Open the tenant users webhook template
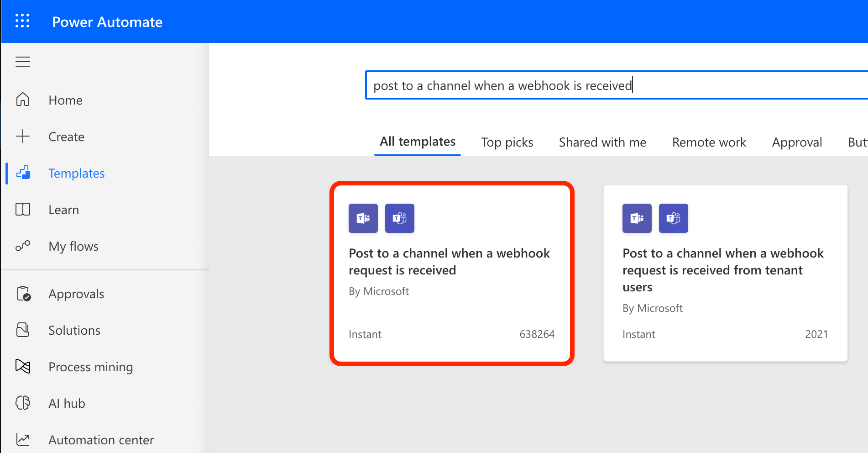Image resolution: width=868 pixels, height=453 pixels. tap(725, 273)
